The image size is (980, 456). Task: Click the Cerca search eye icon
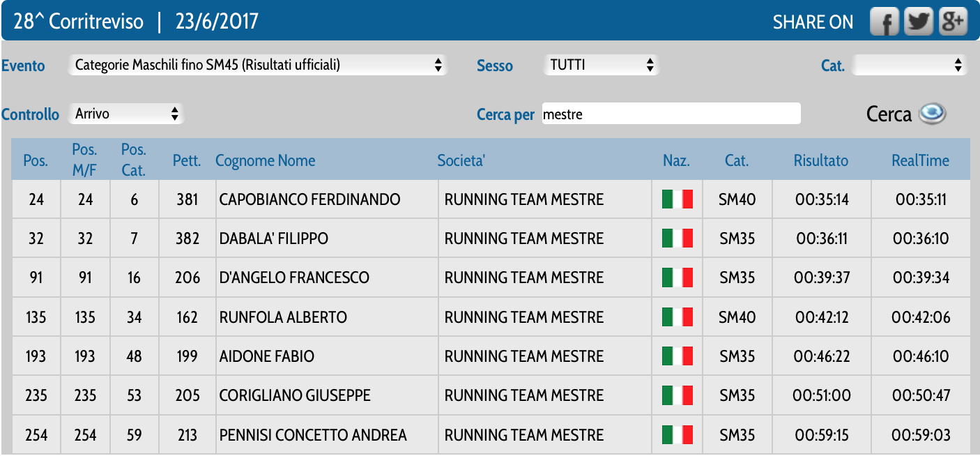coord(932,114)
